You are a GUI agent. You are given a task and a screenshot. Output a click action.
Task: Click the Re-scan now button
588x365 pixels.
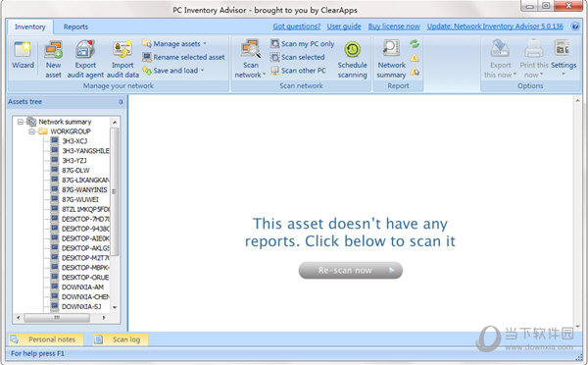coord(350,271)
